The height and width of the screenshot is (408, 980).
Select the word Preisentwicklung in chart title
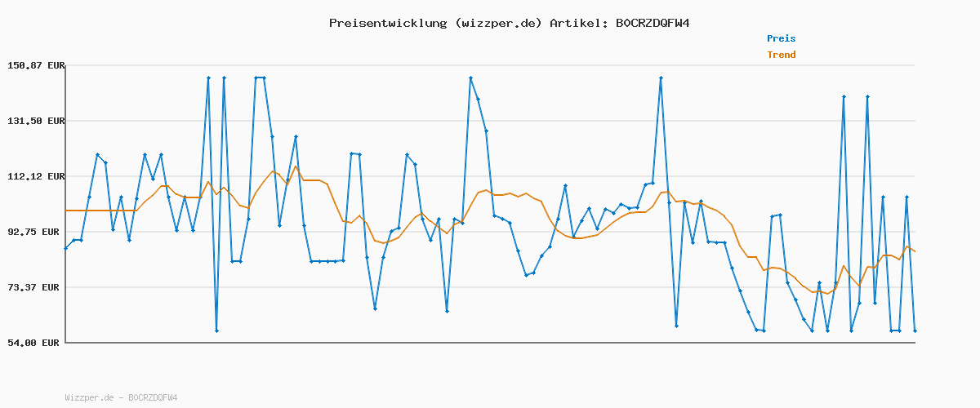point(385,23)
